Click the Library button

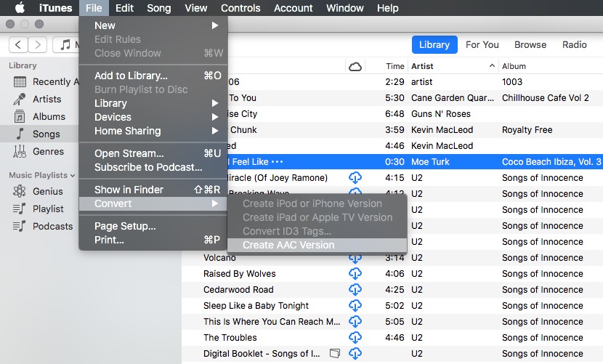tap(434, 44)
